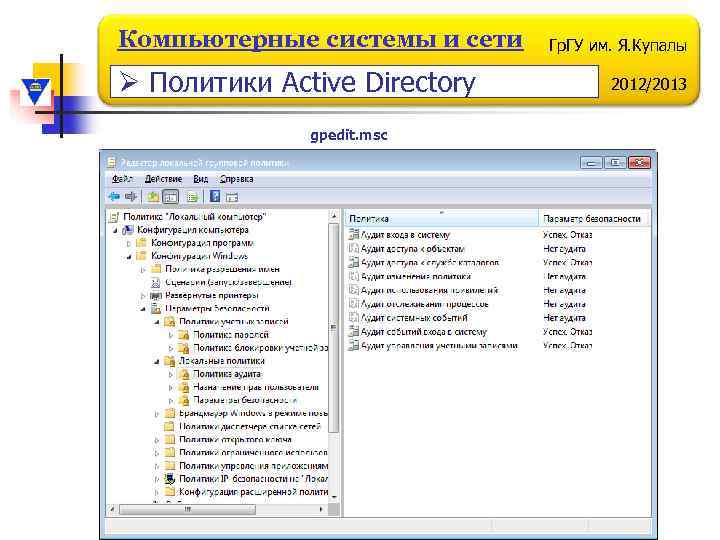This screenshot has height=540, width=720.
Task: Click the Групповая политика title bar icon
Action: pyautogui.click(x=111, y=163)
